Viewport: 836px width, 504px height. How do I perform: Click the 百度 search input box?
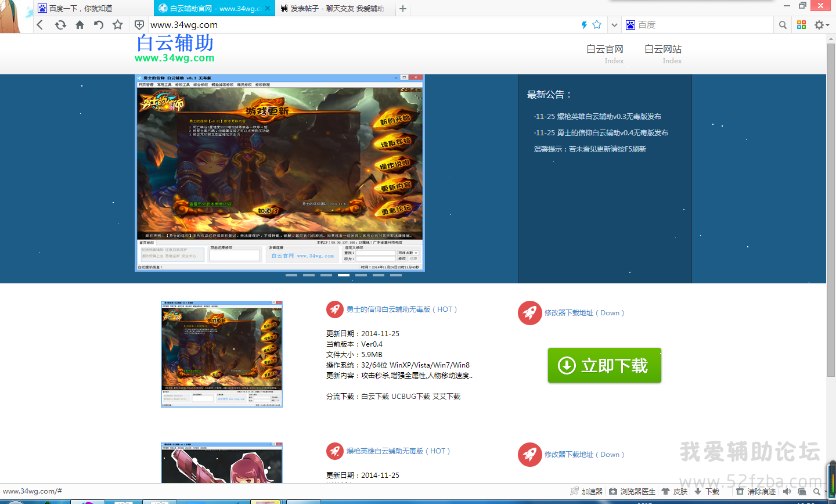tap(705, 25)
